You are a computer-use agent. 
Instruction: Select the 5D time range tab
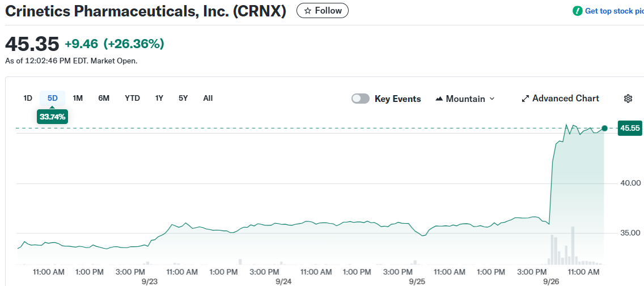[53, 98]
